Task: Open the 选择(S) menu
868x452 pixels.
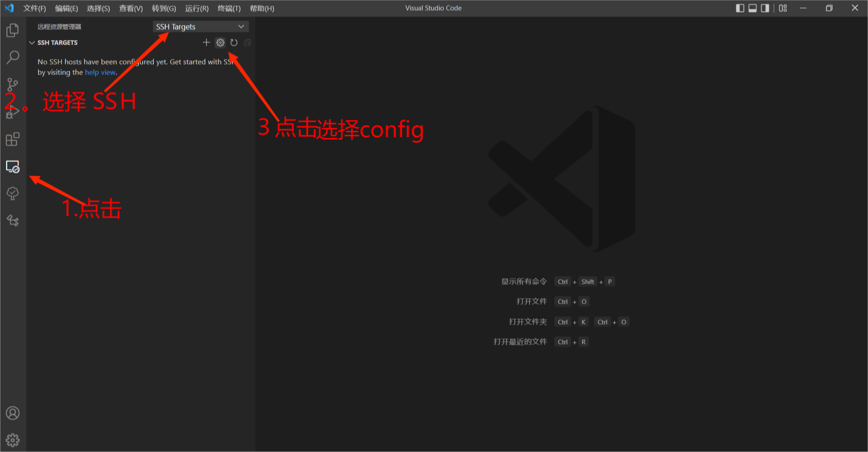Action: pos(98,8)
